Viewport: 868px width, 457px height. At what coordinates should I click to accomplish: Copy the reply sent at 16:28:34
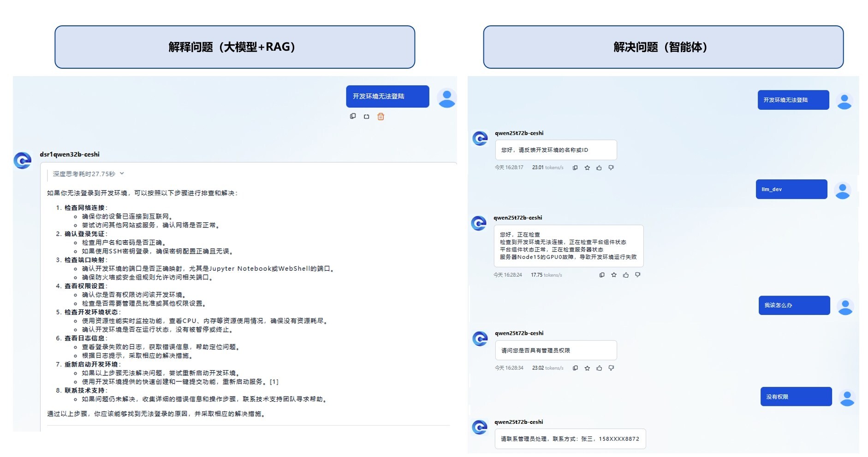[x=575, y=368]
